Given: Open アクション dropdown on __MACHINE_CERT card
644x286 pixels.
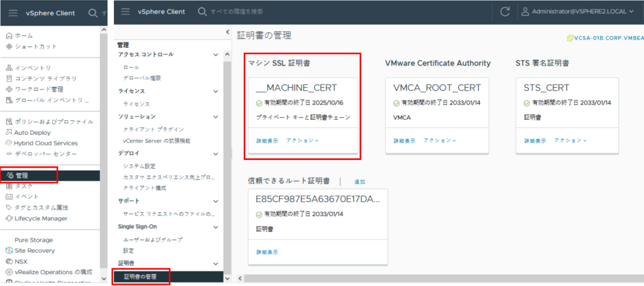Looking at the screenshot, I should click(x=303, y=140).
